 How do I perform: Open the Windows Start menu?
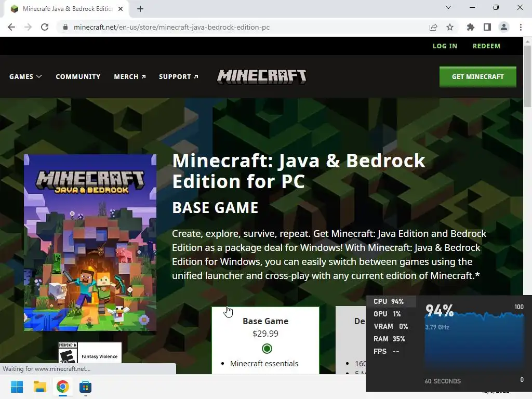[x=17, y=387]
